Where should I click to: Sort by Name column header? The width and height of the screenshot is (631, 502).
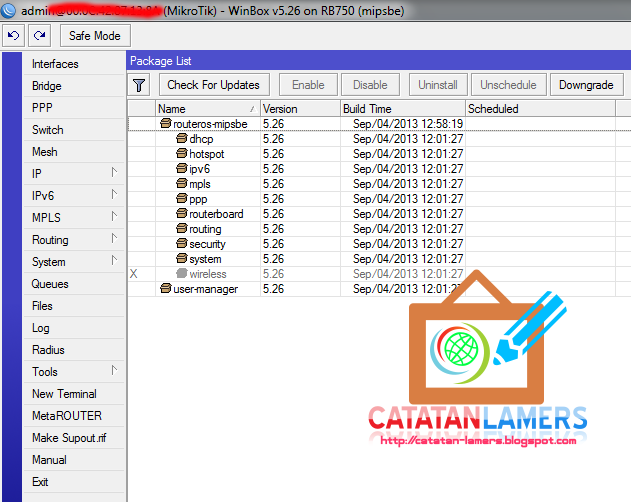(x=208, y=109)
